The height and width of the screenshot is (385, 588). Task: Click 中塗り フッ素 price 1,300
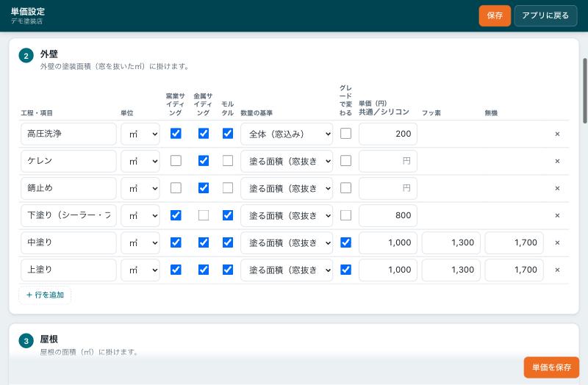coord(451,242)
